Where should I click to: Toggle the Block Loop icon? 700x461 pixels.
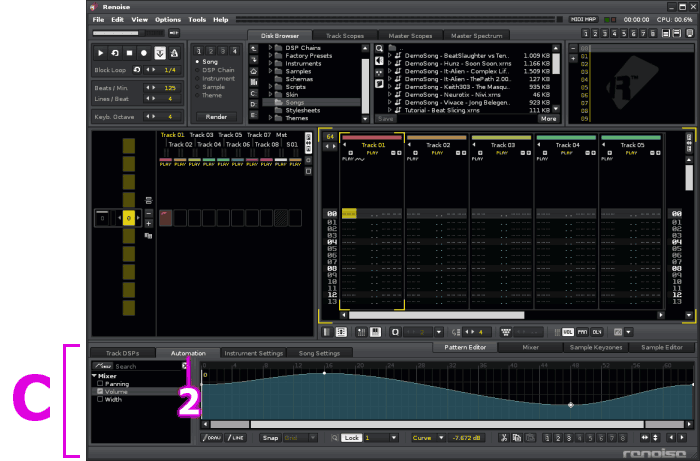coord(137,70)
